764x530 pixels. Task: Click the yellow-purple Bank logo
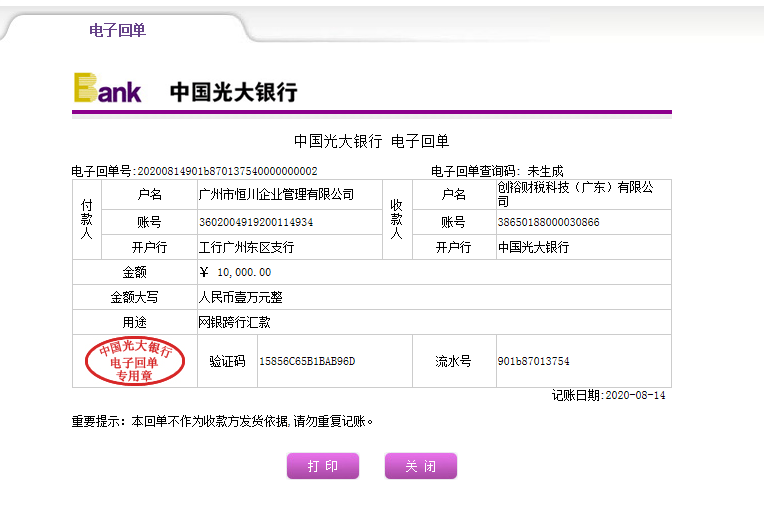pyautogui.click(x=108, y=88)
